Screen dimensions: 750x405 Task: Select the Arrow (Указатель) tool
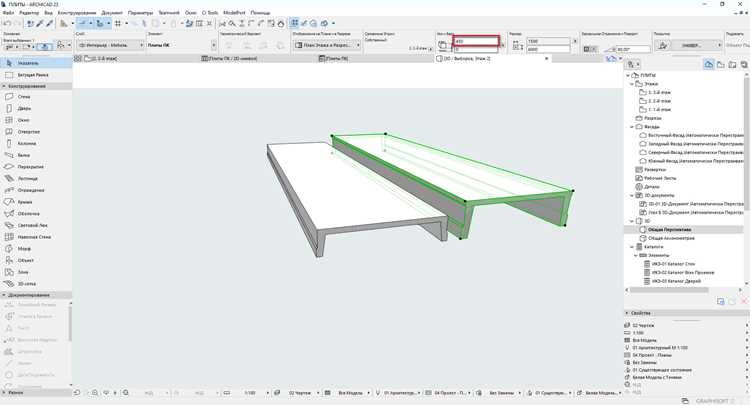pos(36,63)
